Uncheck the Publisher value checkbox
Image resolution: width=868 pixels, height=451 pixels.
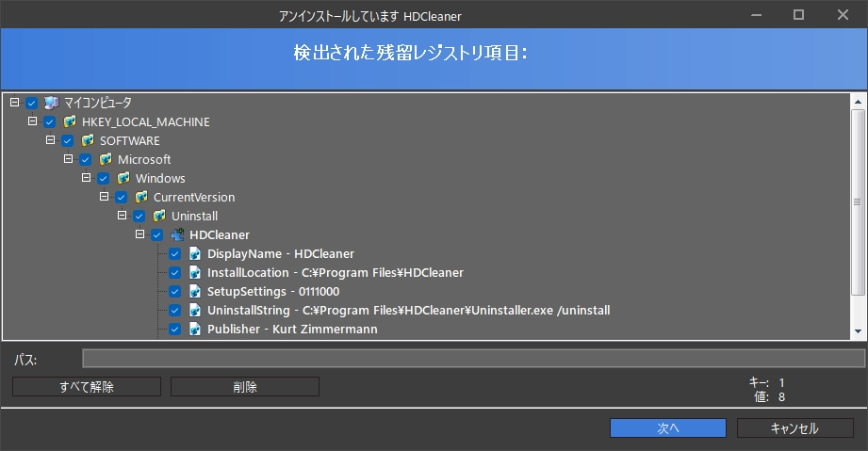[175, 329]
